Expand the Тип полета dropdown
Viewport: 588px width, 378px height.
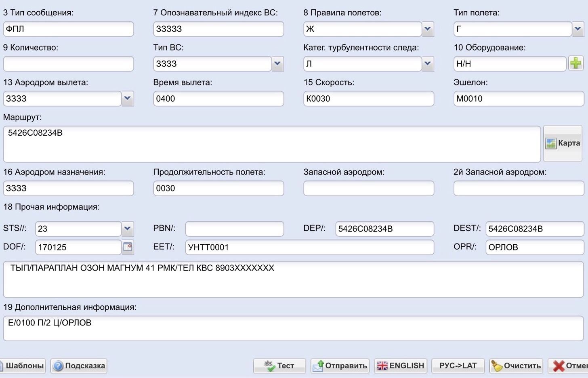[577, 29]
